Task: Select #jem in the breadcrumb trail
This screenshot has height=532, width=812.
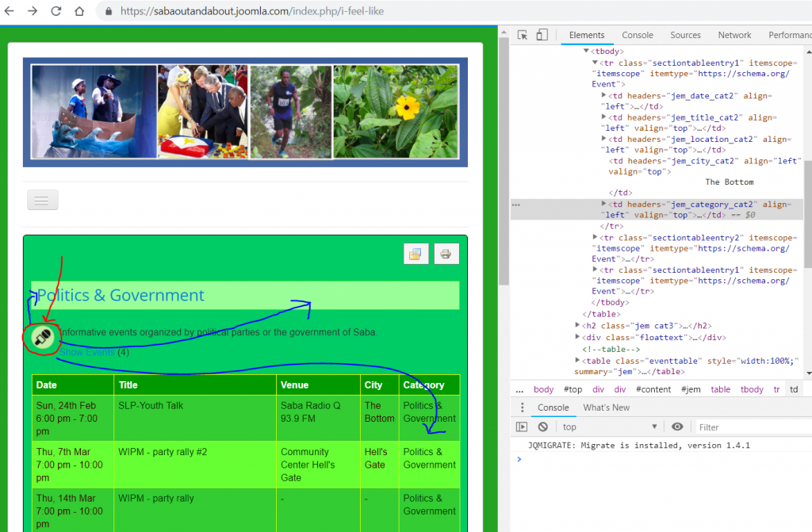Action: tap(691, 389)
